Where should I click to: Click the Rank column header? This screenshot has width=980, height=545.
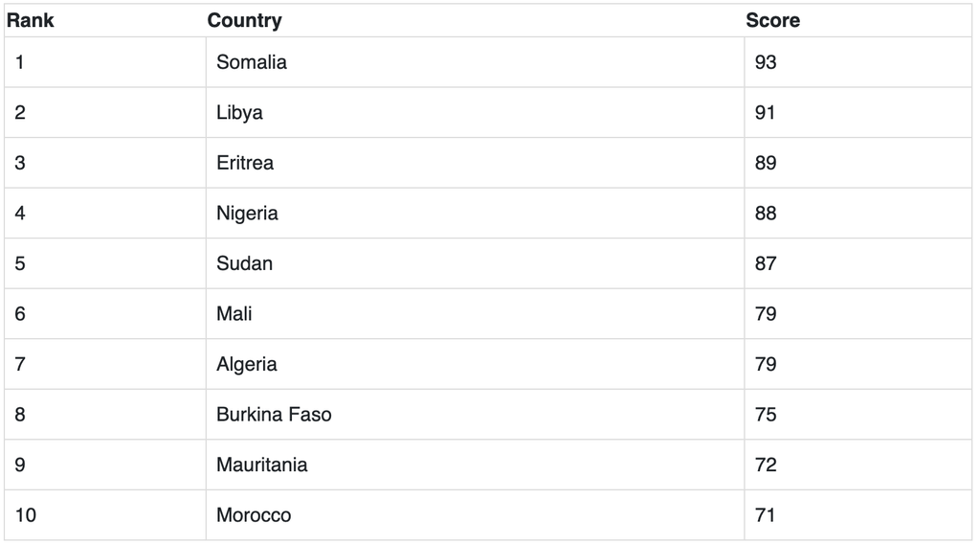coord(31,20)
